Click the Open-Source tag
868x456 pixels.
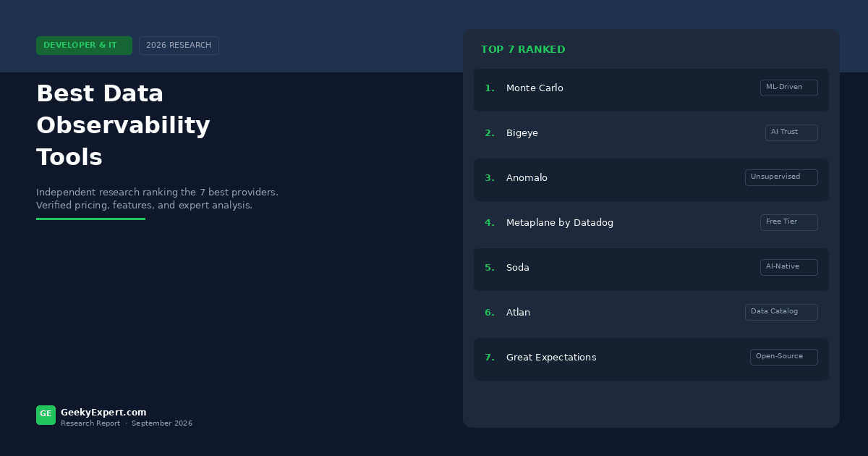coord(784,357)
